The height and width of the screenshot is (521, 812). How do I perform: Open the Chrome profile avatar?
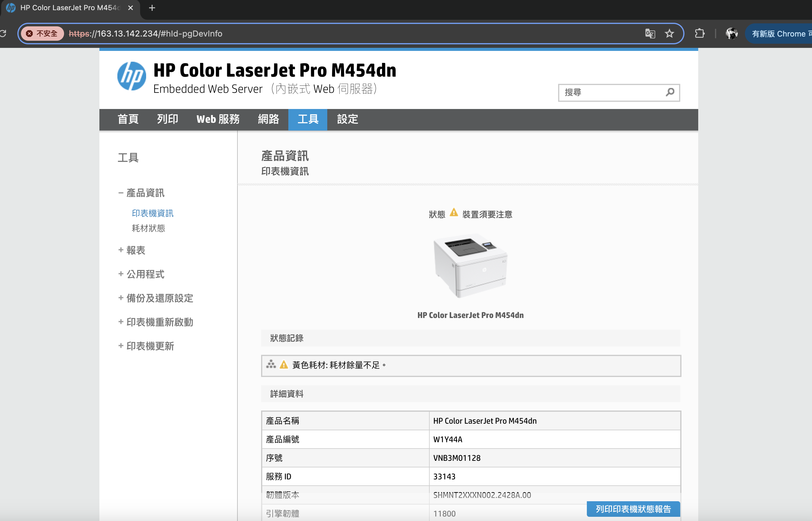pos(732,34)
